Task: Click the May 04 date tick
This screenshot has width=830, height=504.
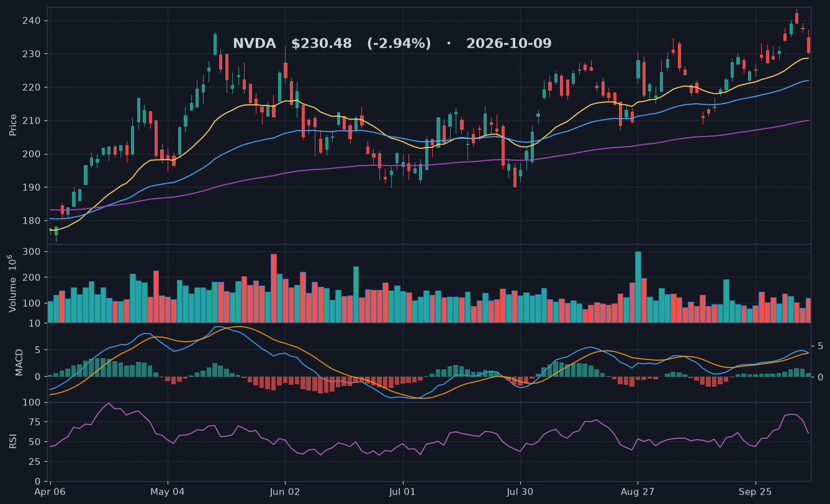Action: (x=168, y=492)
